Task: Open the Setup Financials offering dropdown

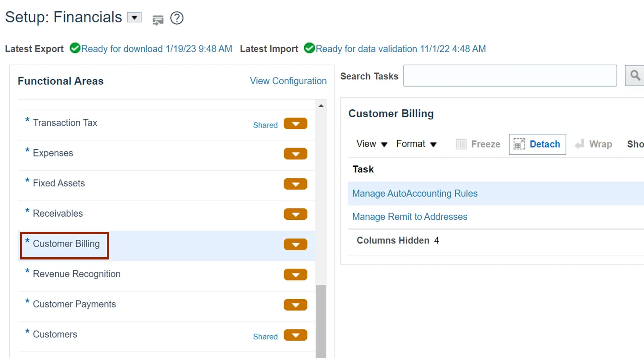Action: [x=134, y=17]
